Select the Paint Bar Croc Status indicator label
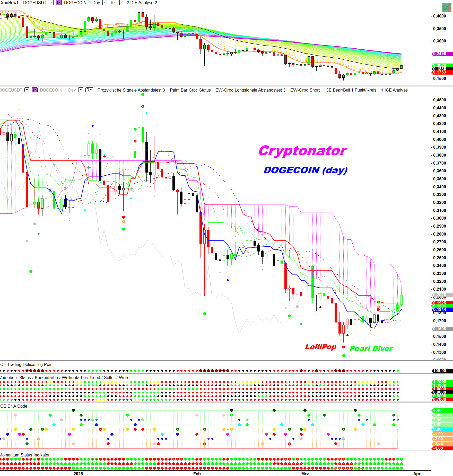Image resolution: width=453 pixels, height=476 pixels. point(190,90)
